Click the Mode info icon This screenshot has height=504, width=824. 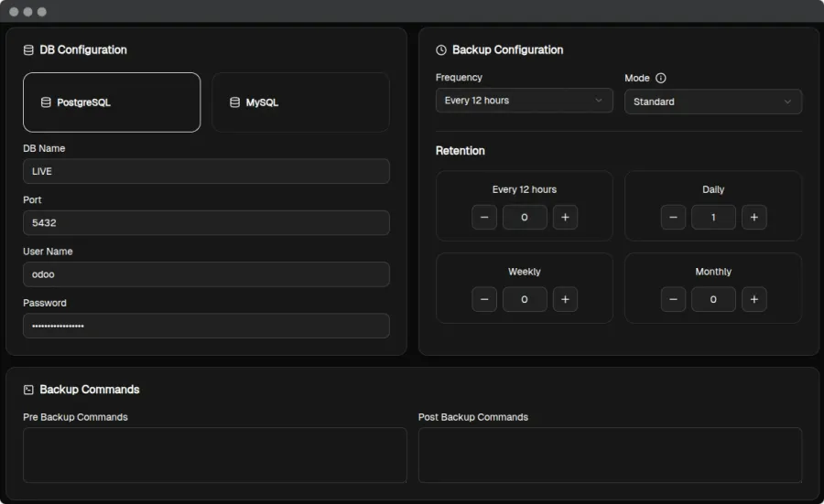coord(661,79)
